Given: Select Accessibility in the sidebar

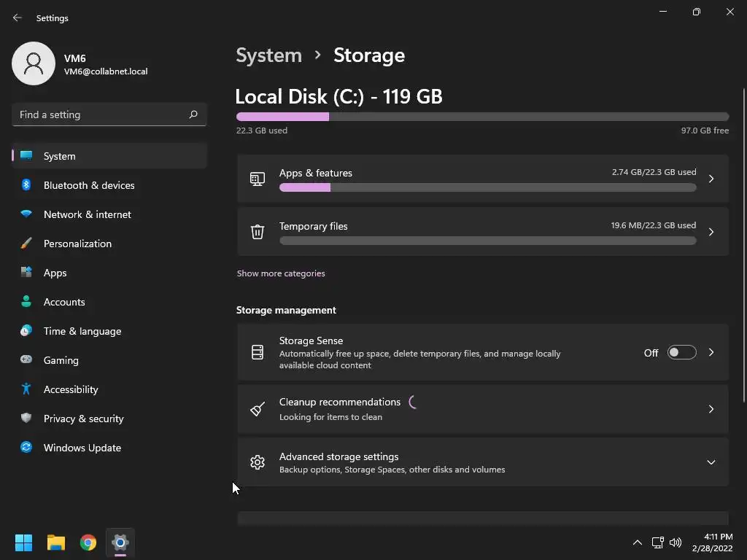Looking at the screenshot, I should coord(71,389).
